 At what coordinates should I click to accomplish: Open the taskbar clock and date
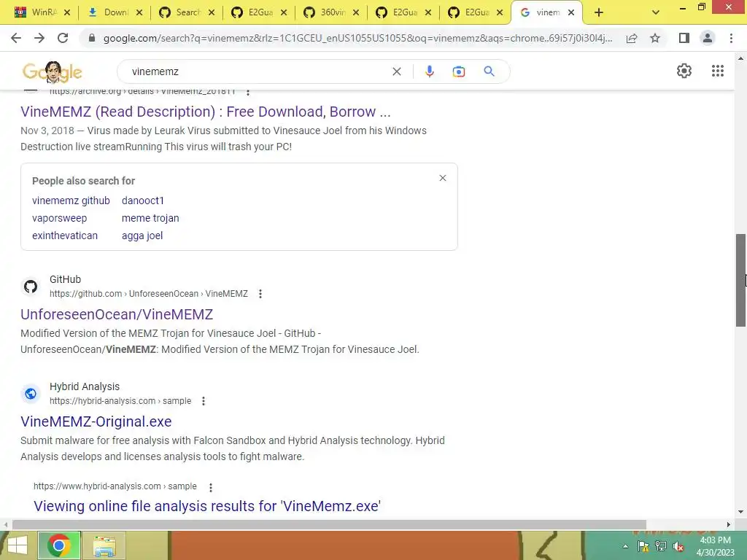[x=715, y=546]
